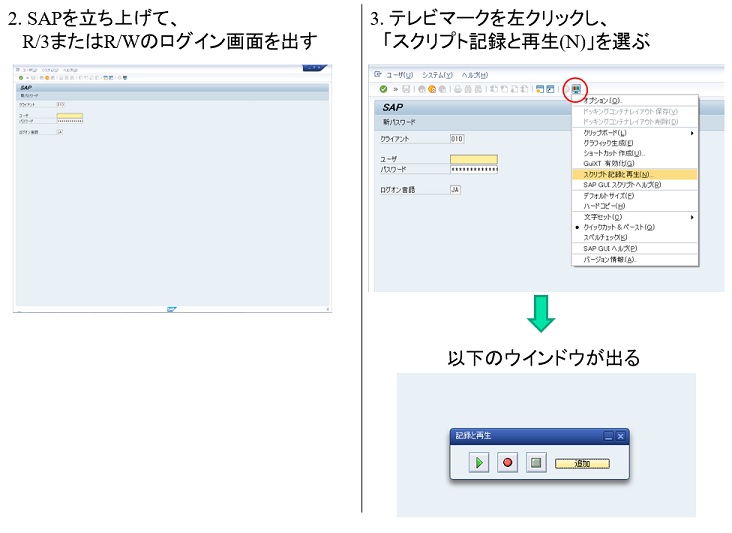
Task: Open the ユーザ(U) menu
Action: point(400,75)
